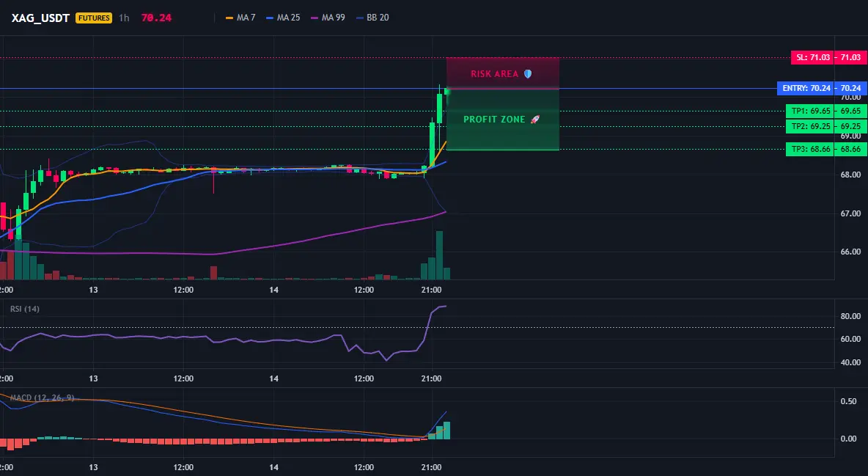Click the 21:00 time label under main chart
The width and height of the screenshot is (868, 476).
(x=431, y=290)
